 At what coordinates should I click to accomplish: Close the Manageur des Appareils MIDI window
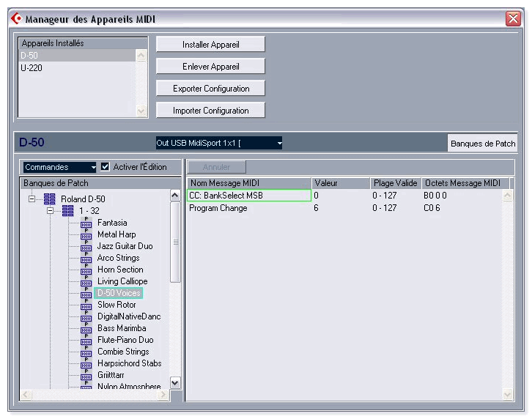click(513, 18)
